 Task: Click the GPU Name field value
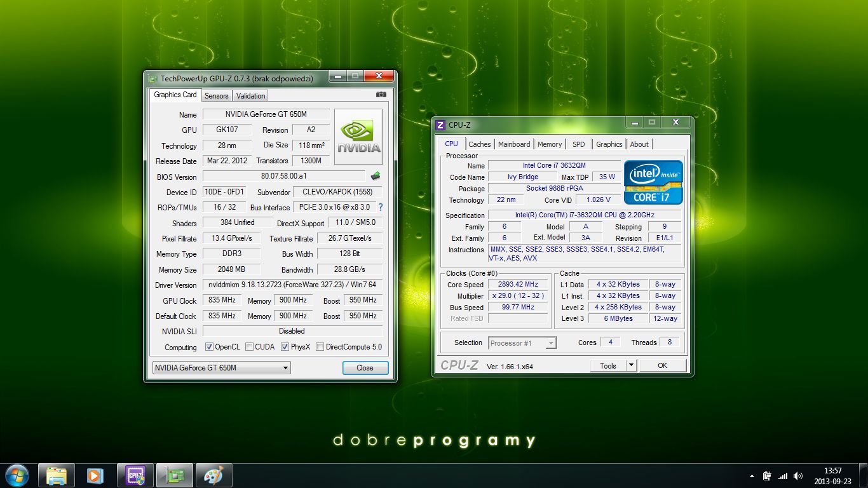click(x=266, y=114)
